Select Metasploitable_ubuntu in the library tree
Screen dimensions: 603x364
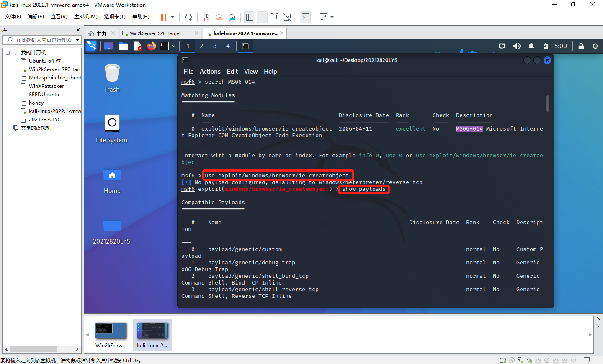point(51,78)
